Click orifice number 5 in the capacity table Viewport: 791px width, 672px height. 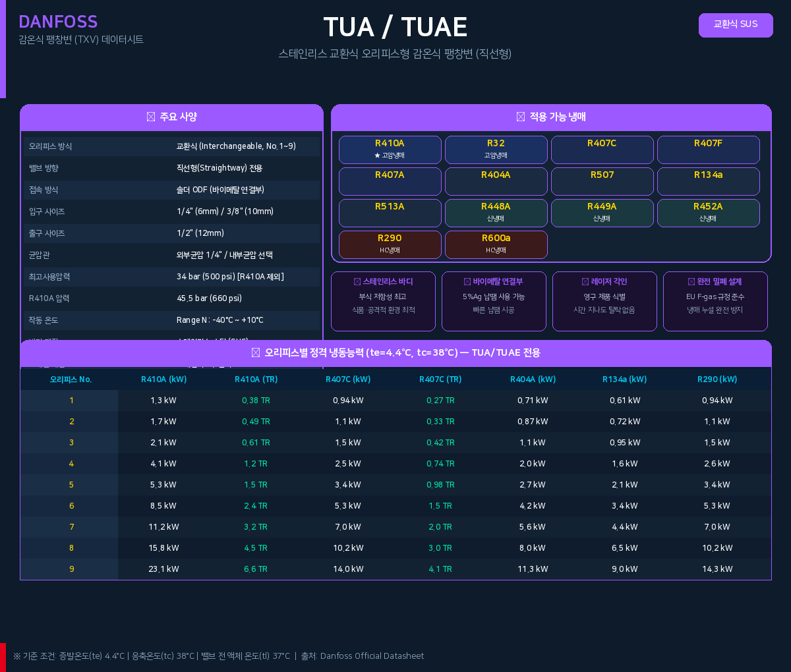click(71, 485)
